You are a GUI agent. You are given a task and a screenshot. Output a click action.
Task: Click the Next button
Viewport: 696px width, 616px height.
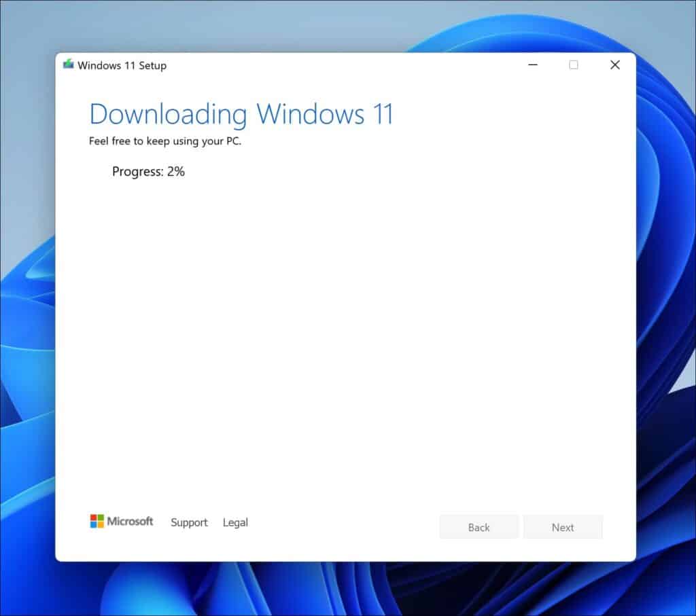pyautogui.click(x=563, y=527)
